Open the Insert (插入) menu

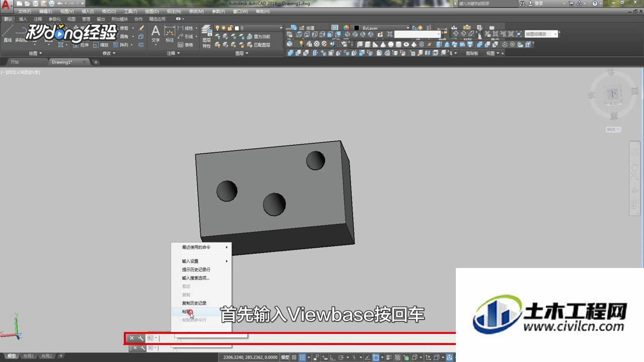(x=88, y=11)
